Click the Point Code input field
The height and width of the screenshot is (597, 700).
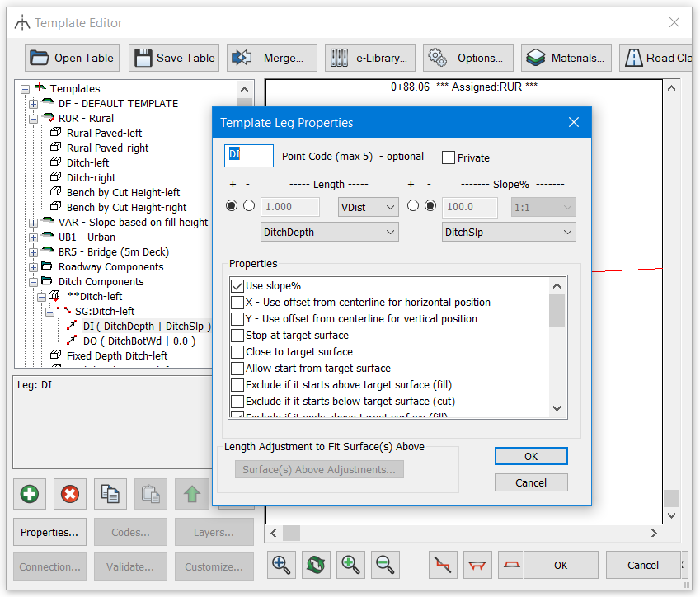(249, 156)
